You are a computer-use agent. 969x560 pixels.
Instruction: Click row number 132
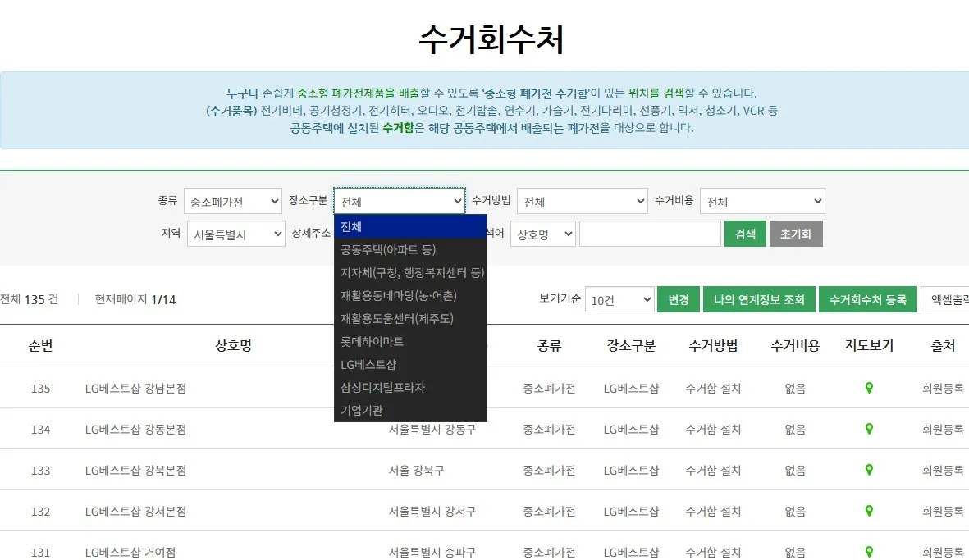(41, 512)
